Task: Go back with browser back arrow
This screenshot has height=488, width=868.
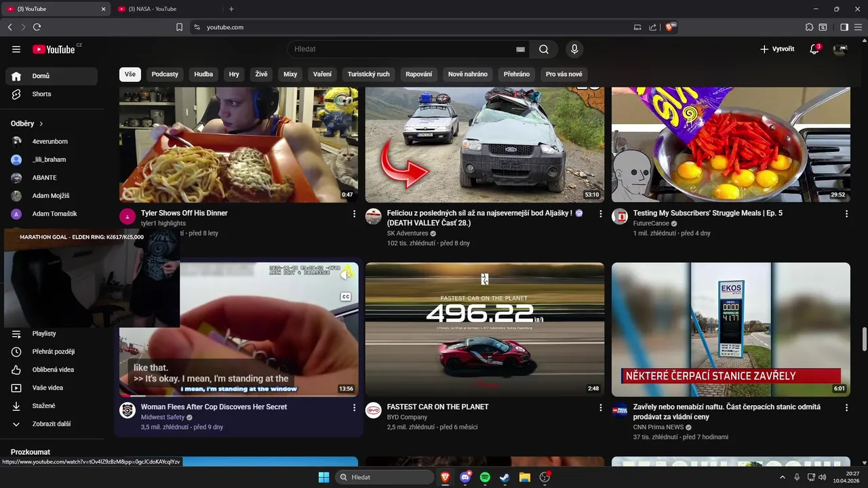Action: tap(9, 27)
